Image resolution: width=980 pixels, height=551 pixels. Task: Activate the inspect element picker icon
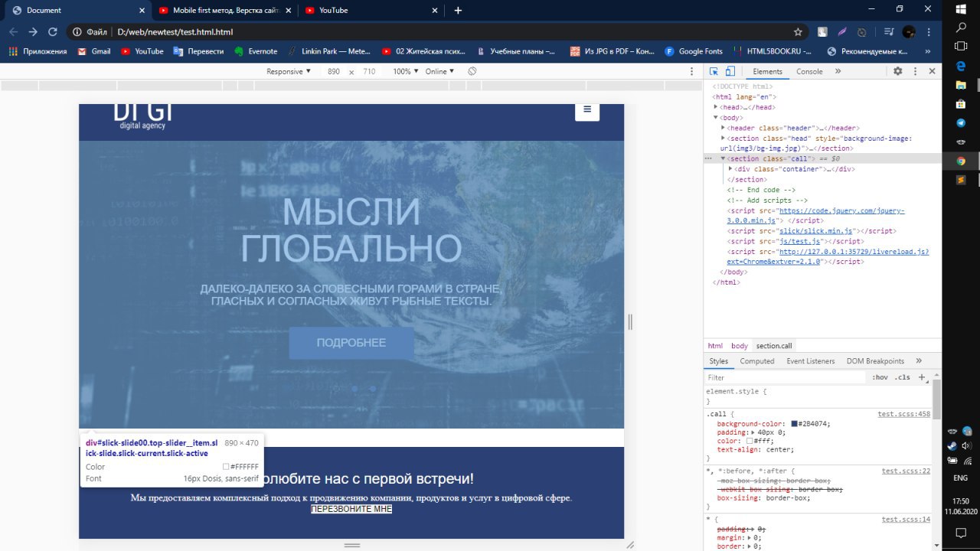click(x=714, y=71)
